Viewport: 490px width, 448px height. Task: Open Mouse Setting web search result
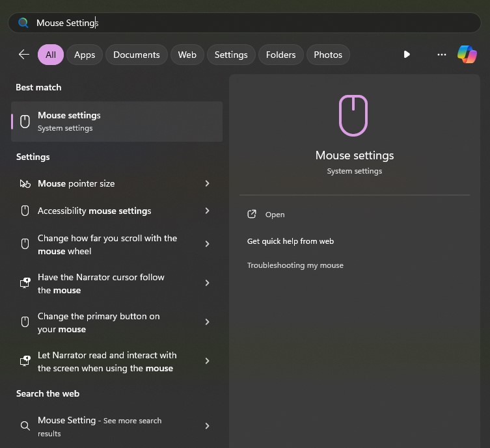(x=117, y=427)
